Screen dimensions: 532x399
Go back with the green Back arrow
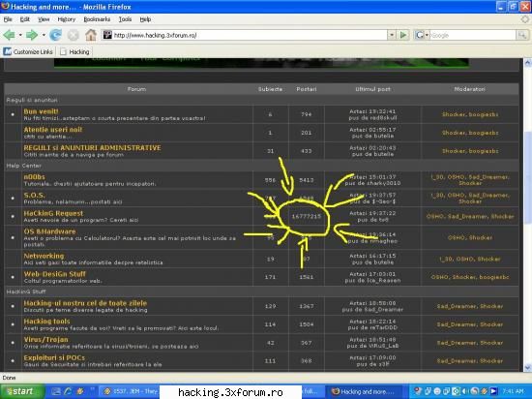point(9,35)
